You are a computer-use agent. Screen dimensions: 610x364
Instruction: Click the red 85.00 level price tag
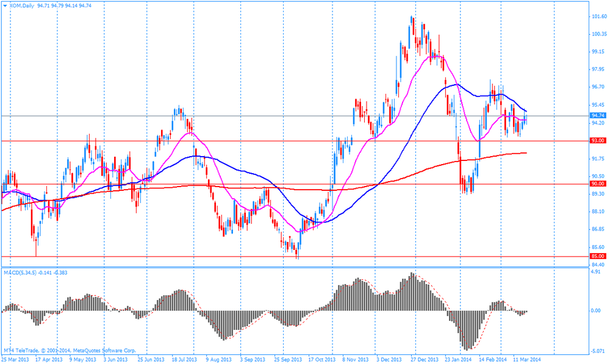(598, 256)
